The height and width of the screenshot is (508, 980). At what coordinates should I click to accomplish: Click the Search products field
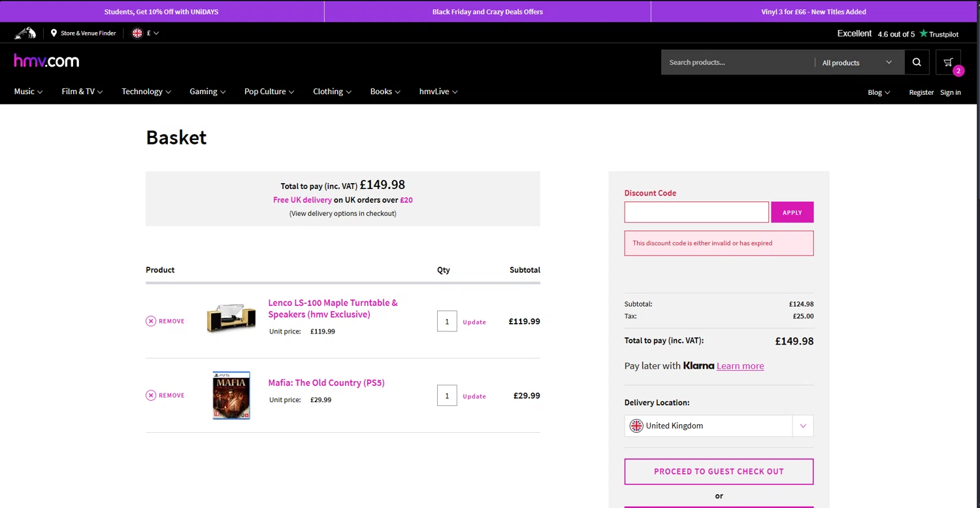(738, 62)
